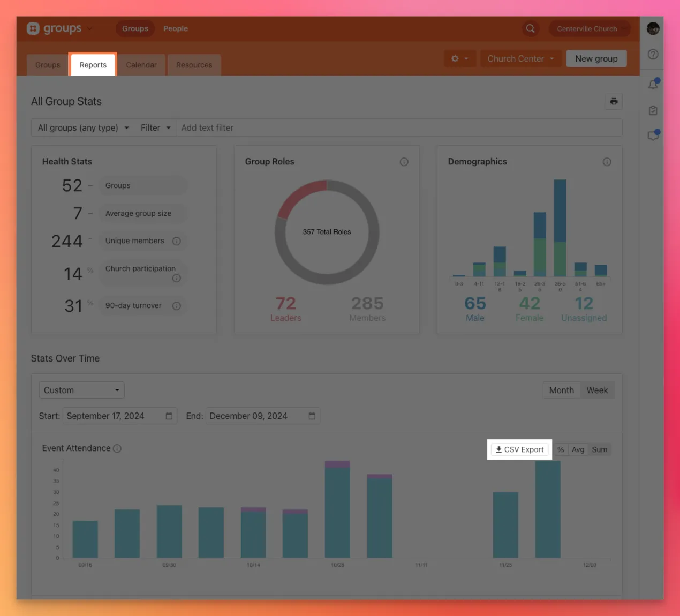Image resolution: width=680 pixels, height=616 pixels.
Task: Show info for Unique members stat
Action: 176,241
